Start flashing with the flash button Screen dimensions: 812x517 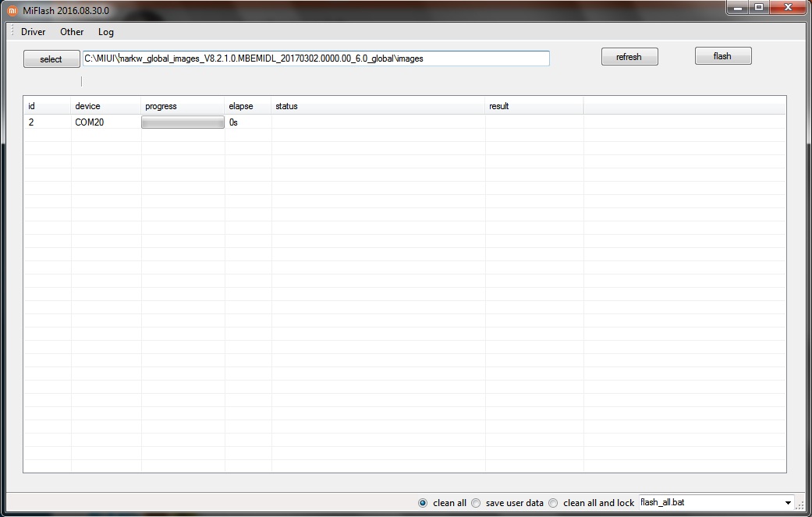pyautogui.click(x=723, y=56)
